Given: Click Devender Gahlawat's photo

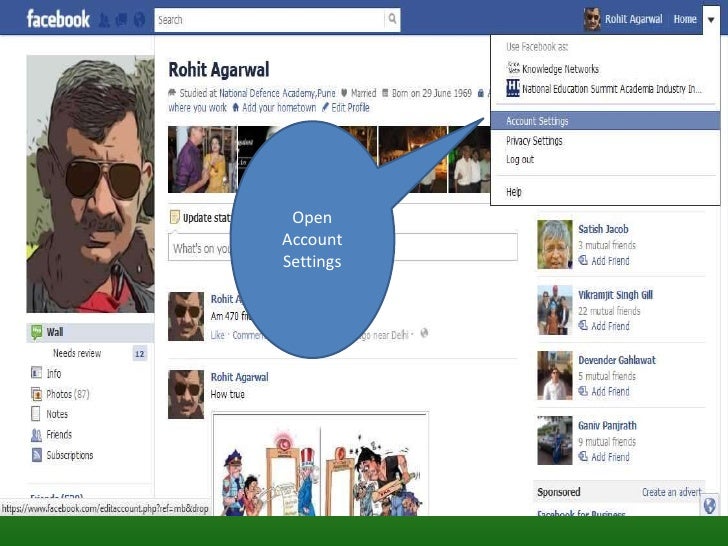Looking at the screenshot, I should coord(555,376).
